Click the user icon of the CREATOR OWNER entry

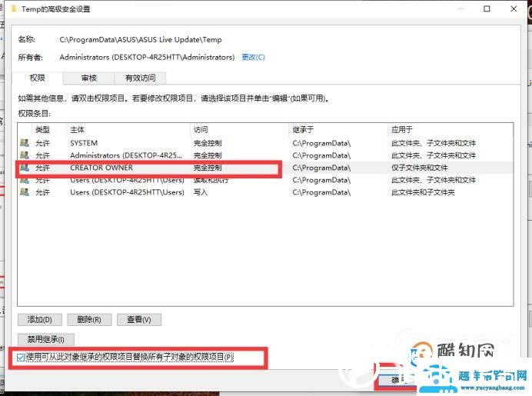[25, 168]
